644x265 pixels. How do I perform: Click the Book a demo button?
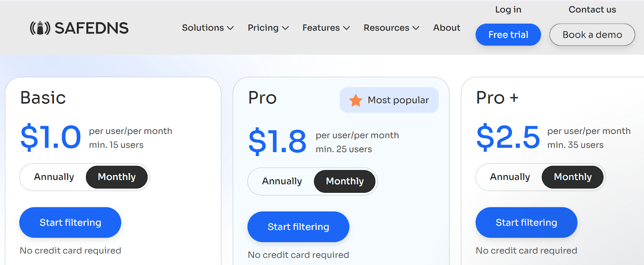coord(592,35)
